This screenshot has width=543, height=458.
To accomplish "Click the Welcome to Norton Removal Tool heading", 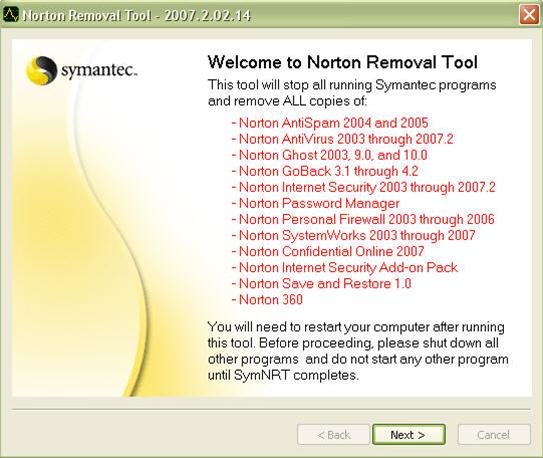I will point(342,62).
